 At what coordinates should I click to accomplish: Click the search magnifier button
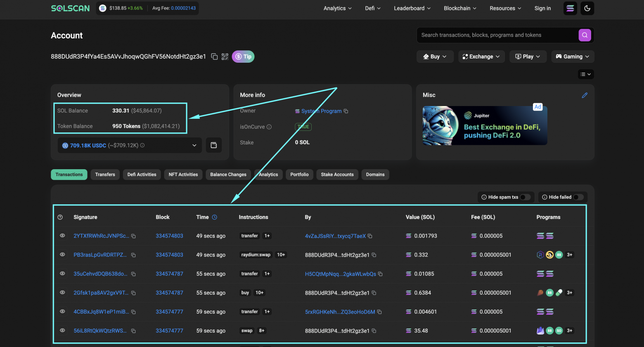coord(585,35)
